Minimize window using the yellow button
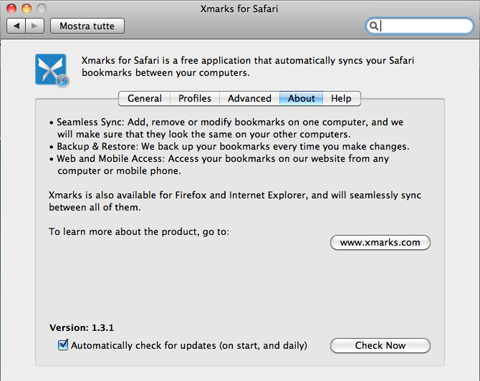Viewport: 480px width, 381px height. 26,8
